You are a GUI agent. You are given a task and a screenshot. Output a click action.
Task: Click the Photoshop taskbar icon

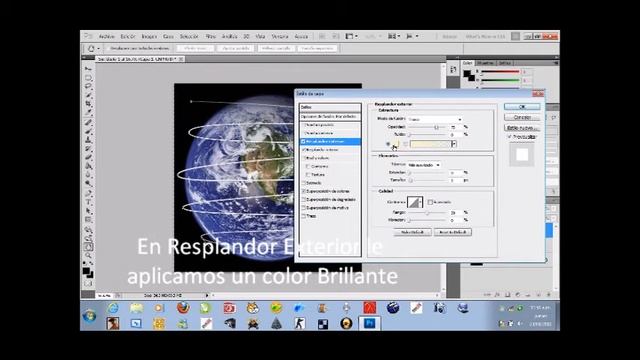[369, 323]
